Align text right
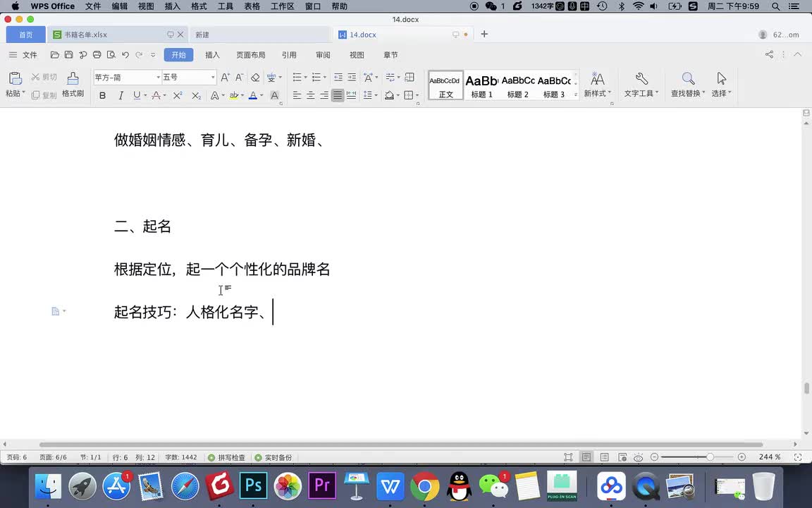The width and height of the screenshot is (812, 508). [x=324, y=95]
